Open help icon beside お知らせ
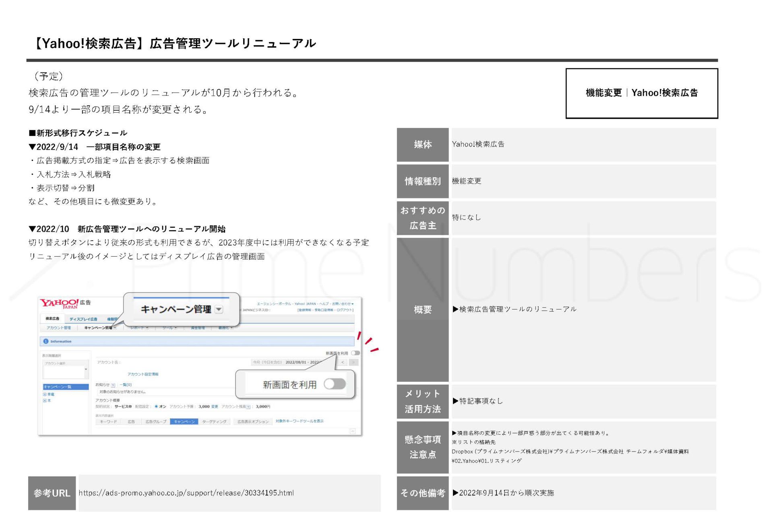Screen dimensions: 773x532 click(x=113, y=385)
